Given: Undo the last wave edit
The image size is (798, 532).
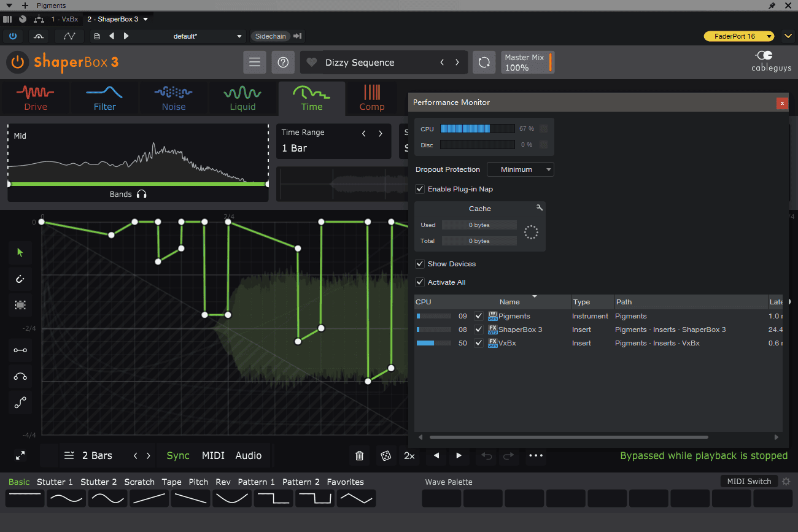Looking at the screenshot, I should [x=487, y=455].
